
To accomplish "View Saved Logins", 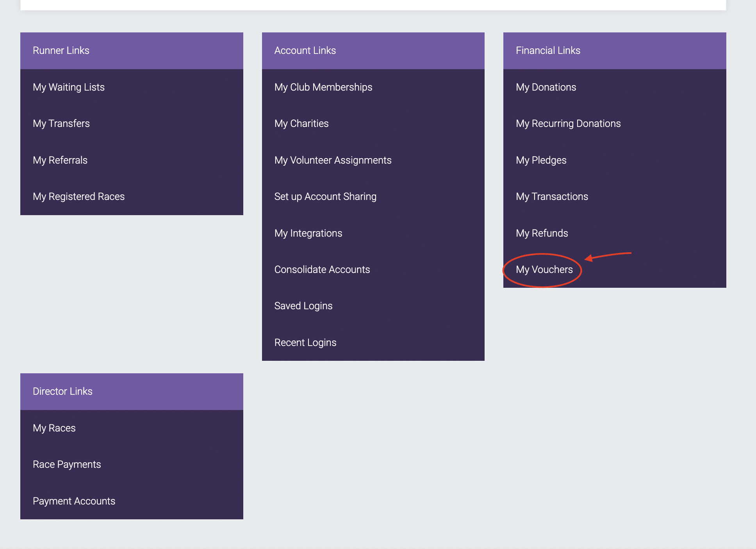I will (303, 306).
